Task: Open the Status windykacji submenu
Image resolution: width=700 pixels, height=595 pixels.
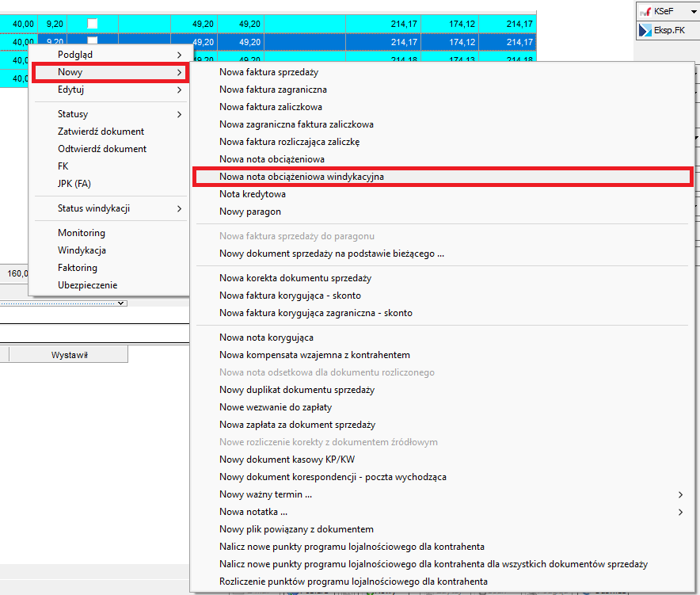Action: (109, 208)
